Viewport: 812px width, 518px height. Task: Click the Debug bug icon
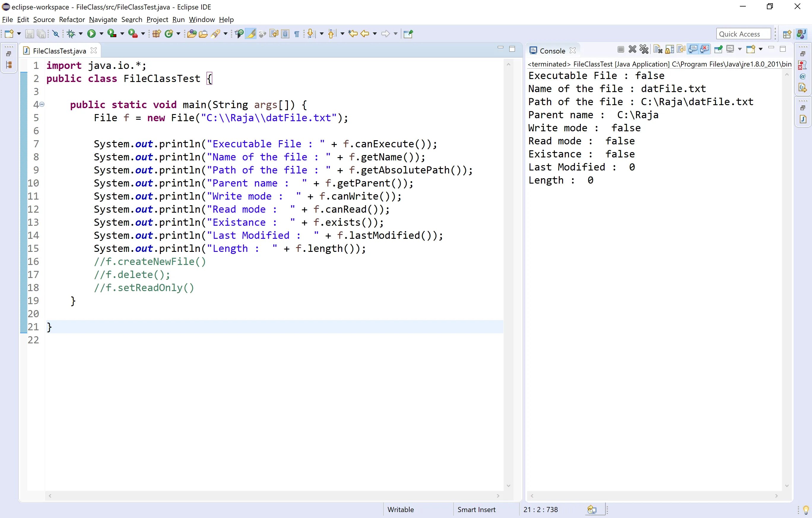pyautogui.click(x=71, y=34)
